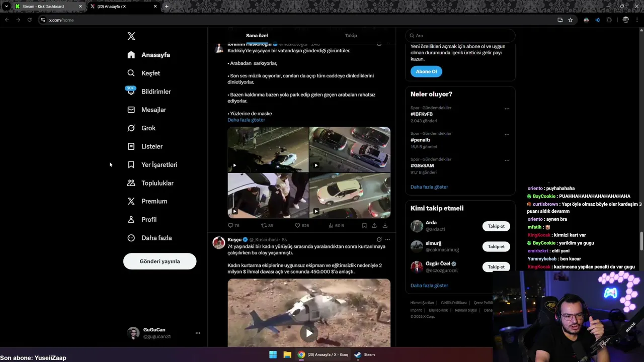
Task: Bookmark the Kadıköy cars post
Action: [364, 226]
